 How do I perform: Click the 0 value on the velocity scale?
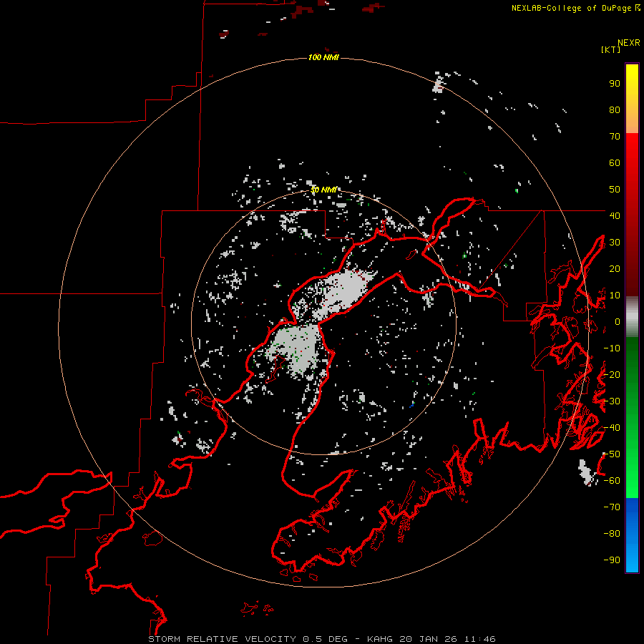tap(618, 321)
